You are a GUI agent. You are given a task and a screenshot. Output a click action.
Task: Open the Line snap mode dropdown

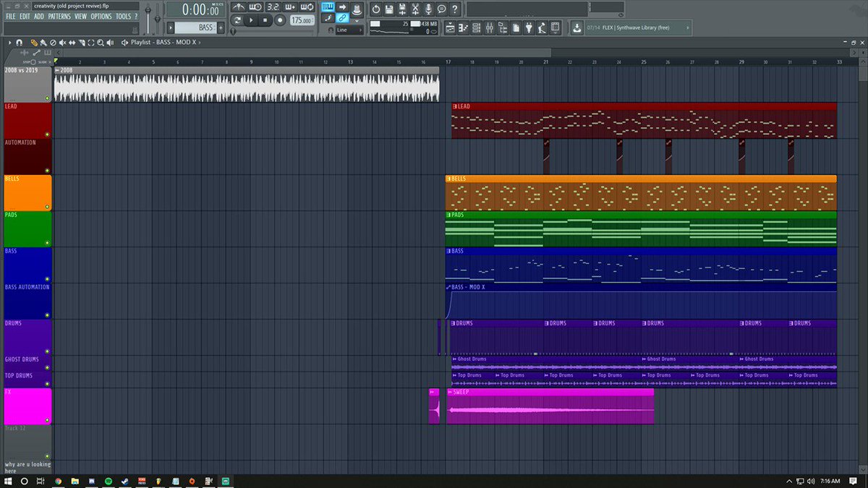point(349,30)
